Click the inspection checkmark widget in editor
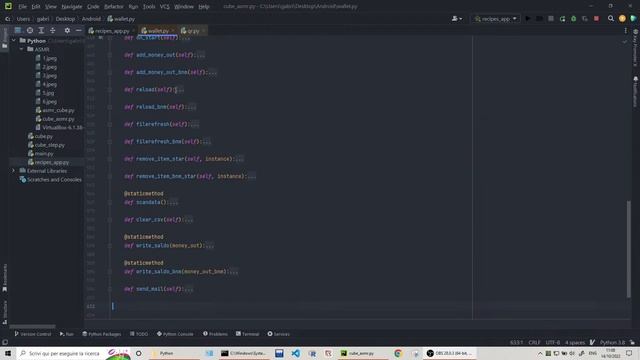 [x=624, y=42]
